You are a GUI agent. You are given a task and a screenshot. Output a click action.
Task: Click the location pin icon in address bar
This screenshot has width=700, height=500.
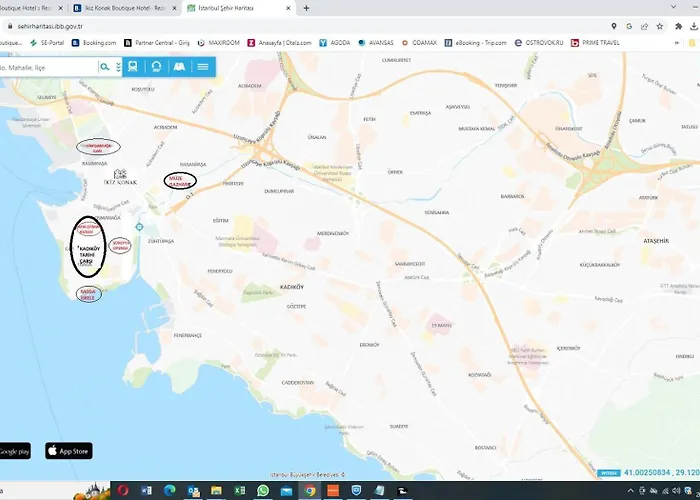613,26
